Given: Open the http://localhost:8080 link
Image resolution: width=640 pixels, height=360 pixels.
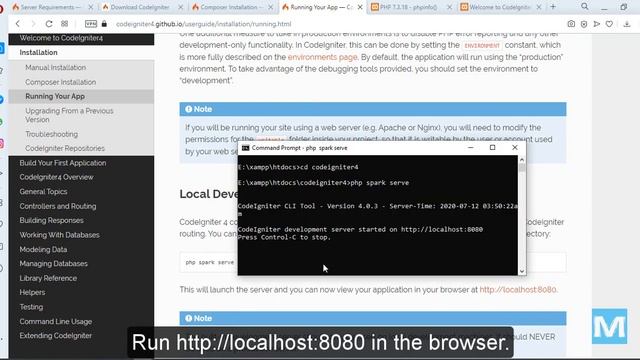Looking at the screenshot, I should coord(518,289).
